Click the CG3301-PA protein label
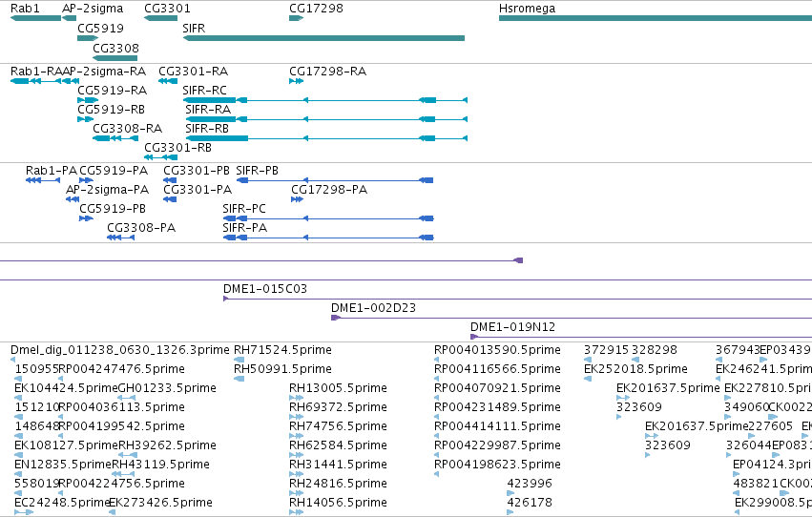Viewport: 812px width, 517px height. [x=198, y=190]
